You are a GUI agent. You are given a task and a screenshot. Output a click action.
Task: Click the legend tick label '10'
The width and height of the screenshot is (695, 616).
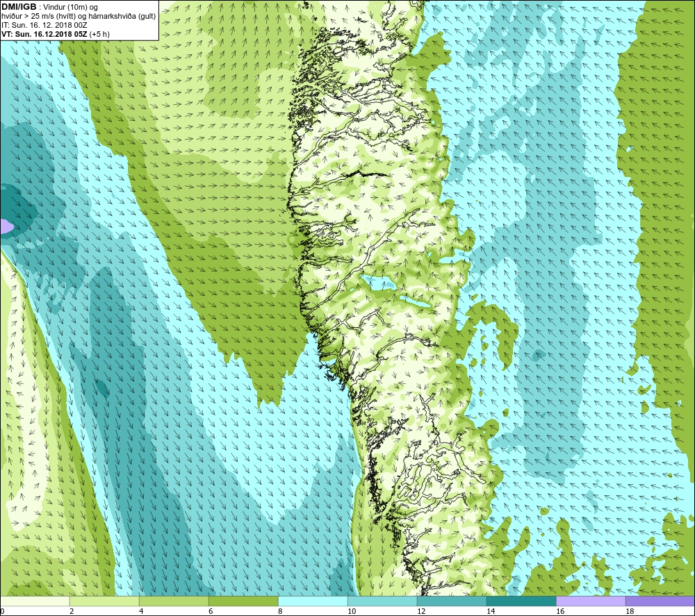(352, 611)
